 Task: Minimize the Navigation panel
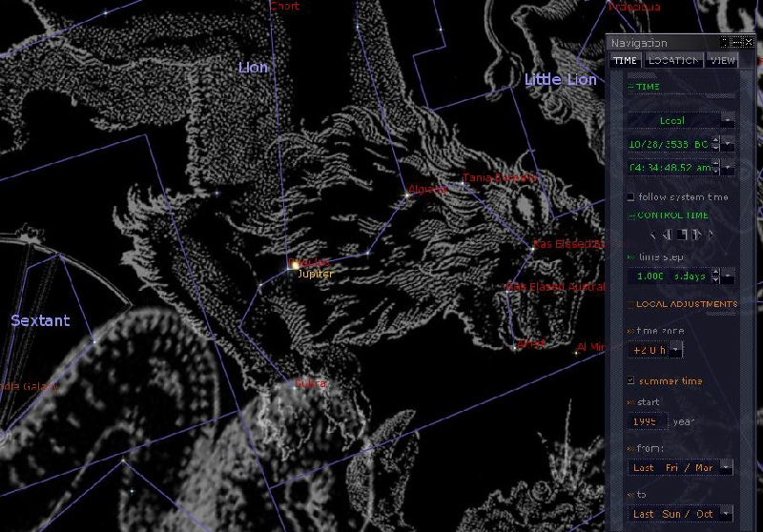click(x=737, y=43)
